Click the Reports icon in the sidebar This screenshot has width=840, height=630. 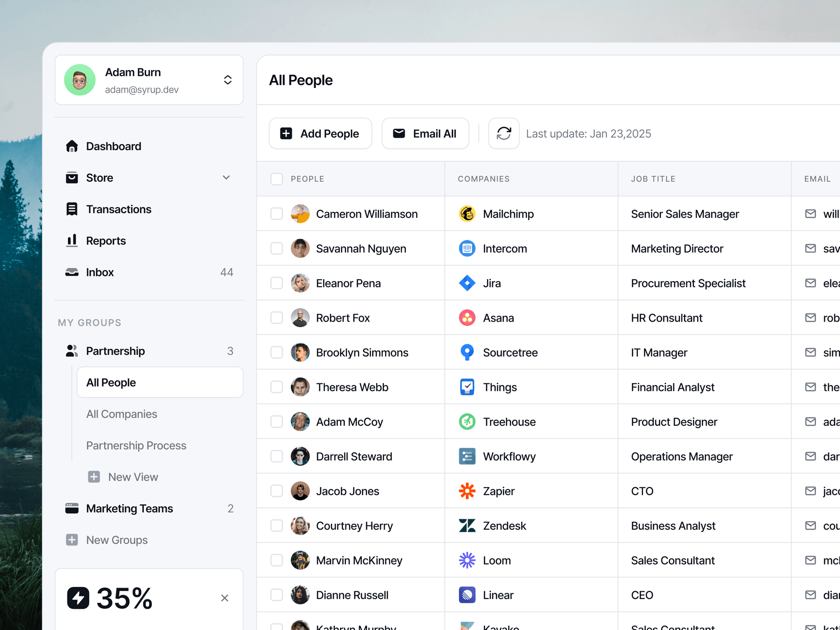click(x=71, y=241)
